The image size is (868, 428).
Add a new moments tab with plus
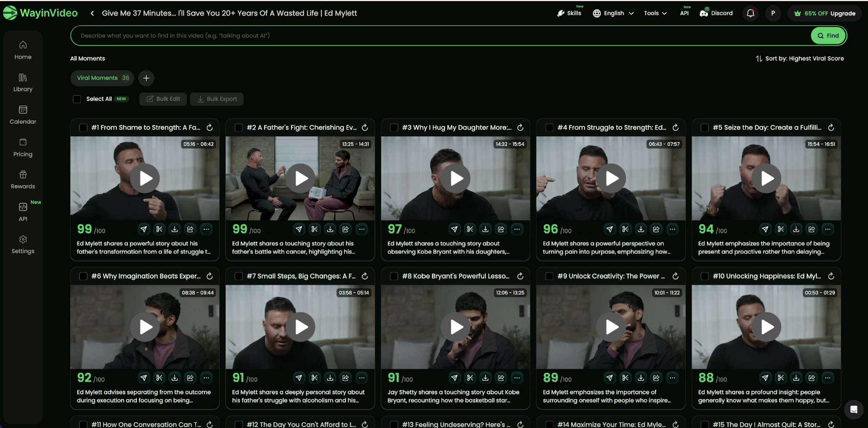146,78
